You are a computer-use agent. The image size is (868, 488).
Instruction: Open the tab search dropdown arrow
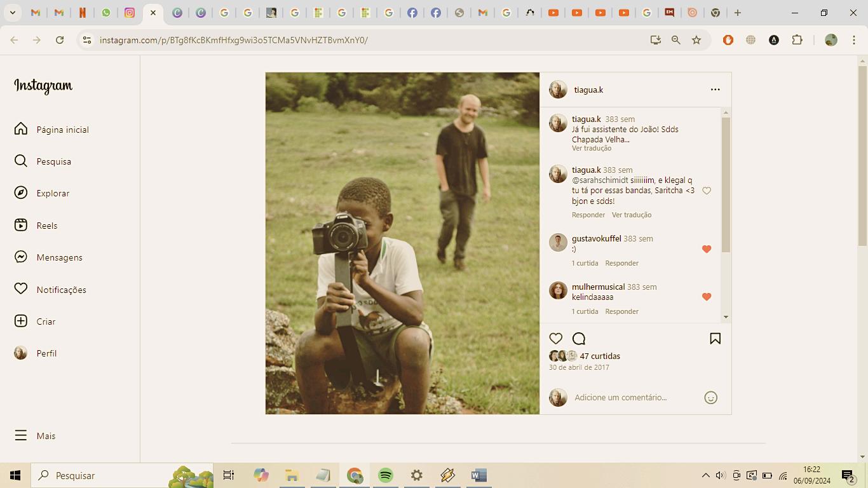coord(12,13)
